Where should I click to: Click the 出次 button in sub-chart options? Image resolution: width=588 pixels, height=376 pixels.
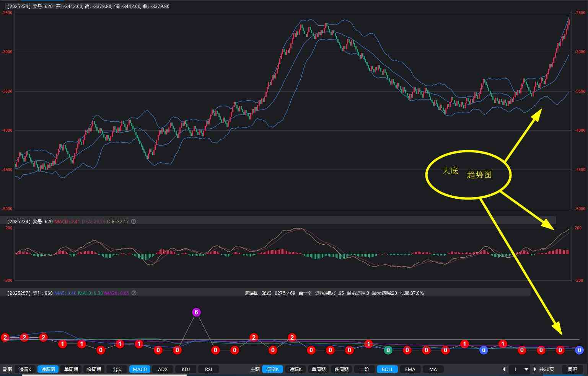point(117,369)
